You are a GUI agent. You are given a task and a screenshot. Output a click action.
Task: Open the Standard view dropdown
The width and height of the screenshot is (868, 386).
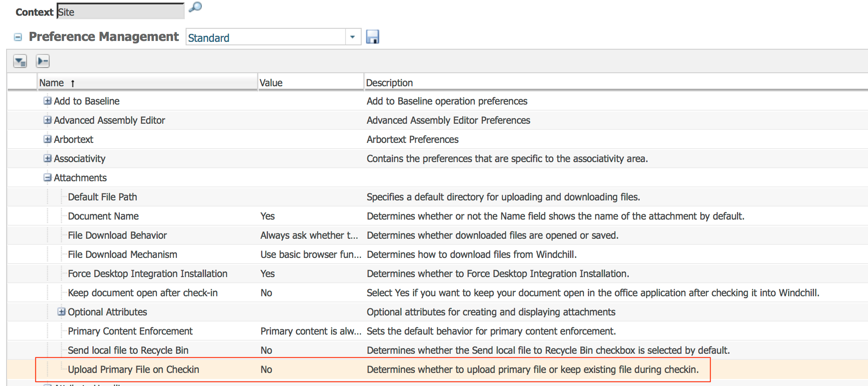pos(353,37)
